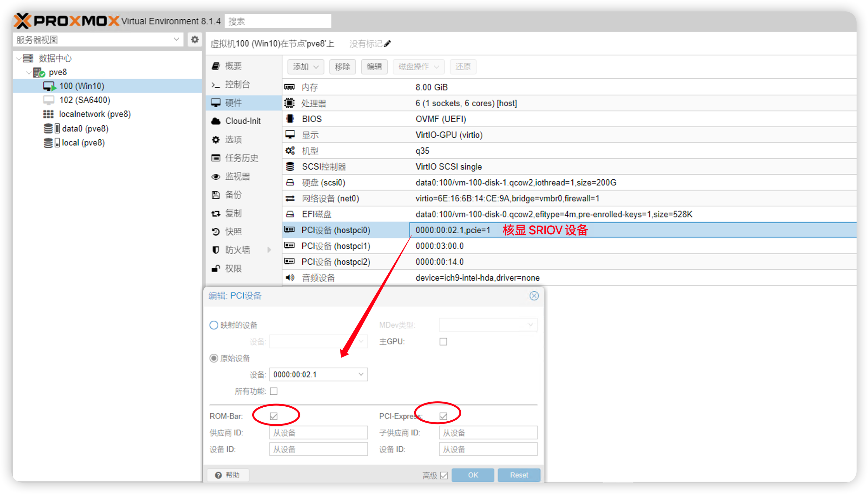Image resolution: width=868 pixels, height=494 pixels.
Task: Click the help question mark icon
Action: [218, 475]
